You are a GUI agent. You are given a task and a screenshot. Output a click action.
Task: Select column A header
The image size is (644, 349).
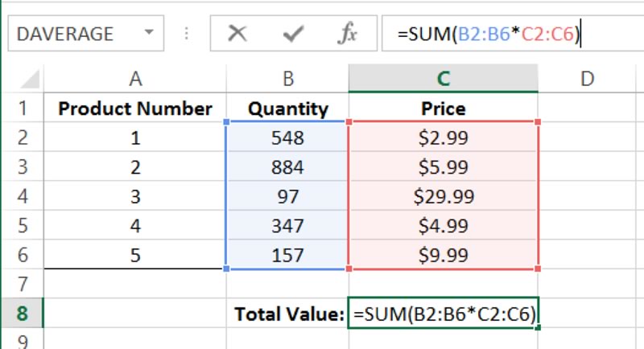click(x=135, y=78)
